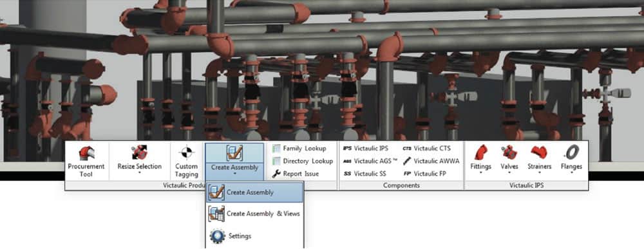Select Victaulic CTS component set
Image resolution: width=644 pixels, height=249 pixels.
(427, 148)
